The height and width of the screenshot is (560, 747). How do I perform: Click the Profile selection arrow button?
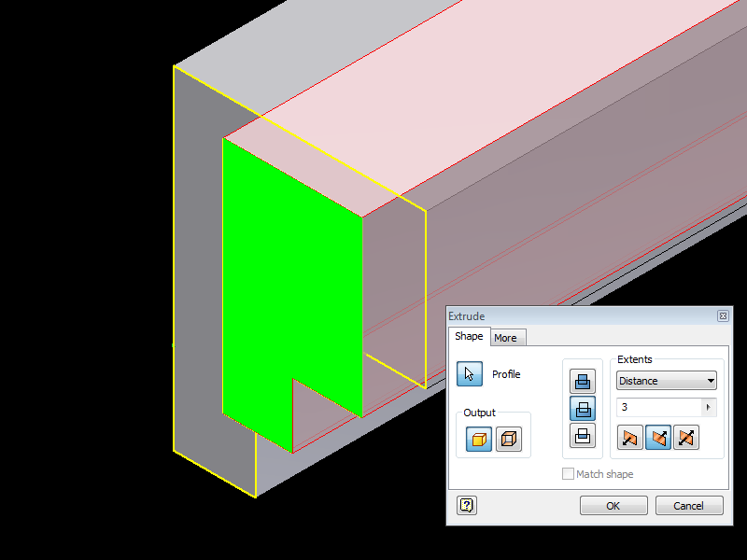pos(470,374)
